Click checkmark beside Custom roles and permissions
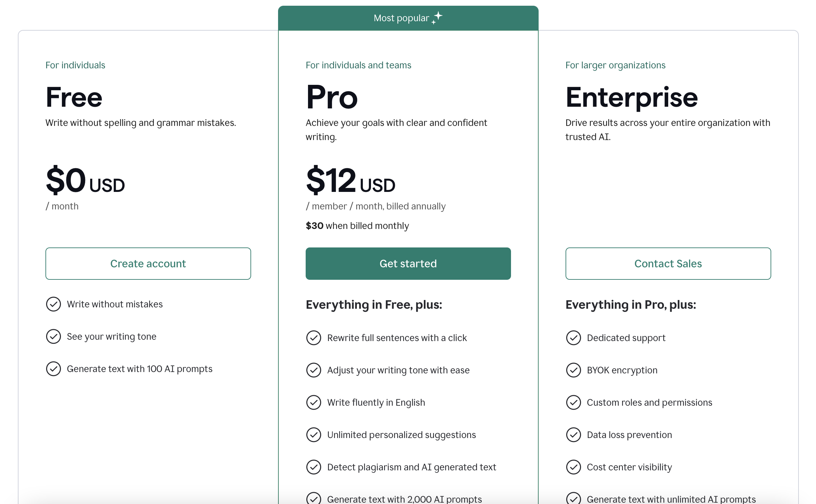The height and width of the screenshot is (504, 816). 574,402
